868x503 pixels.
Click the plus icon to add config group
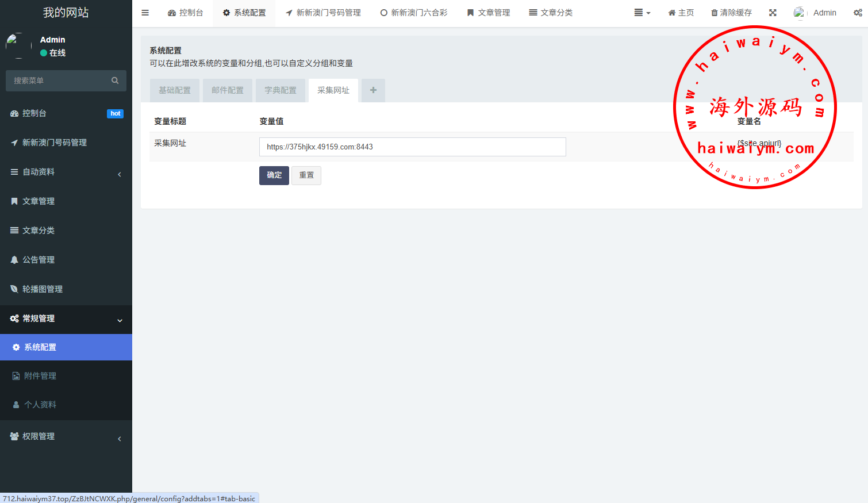[x=373, y=90]
